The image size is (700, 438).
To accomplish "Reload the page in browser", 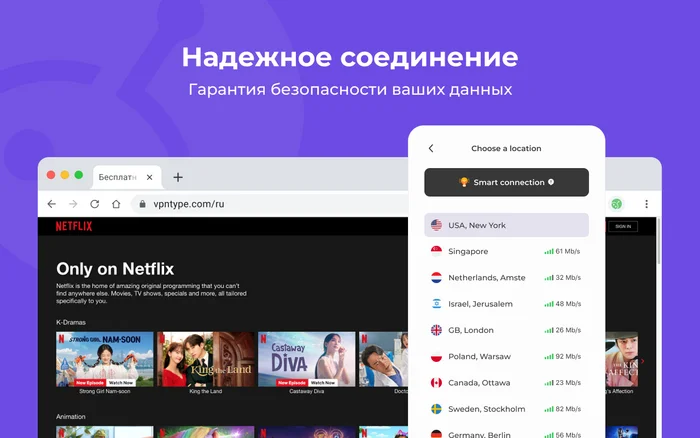I will point(95,204).
